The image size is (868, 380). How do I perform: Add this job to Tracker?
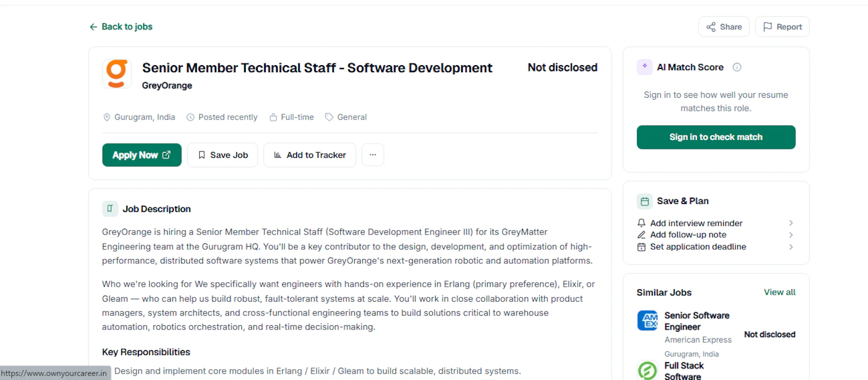click(310, 155)
